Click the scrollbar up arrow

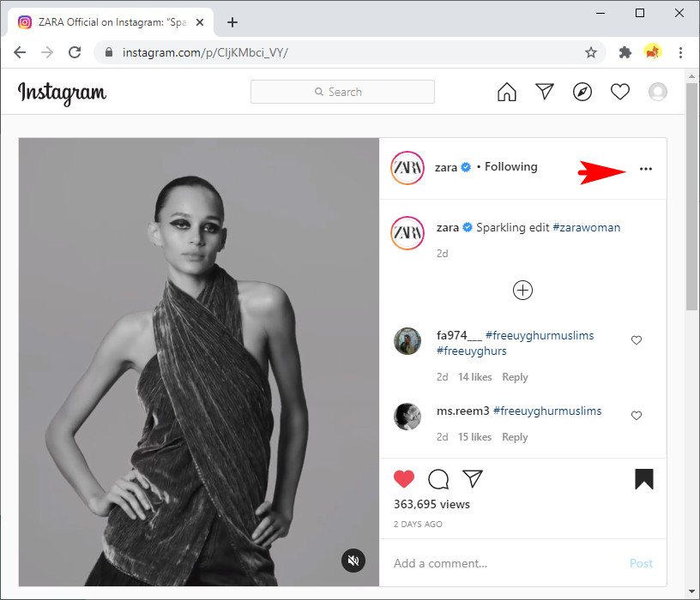coord(691,76)
